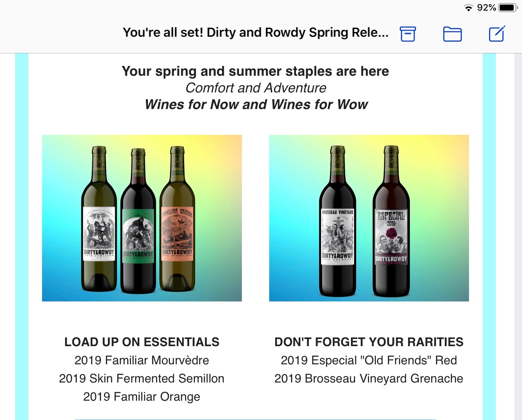Tap the 92% battery percentage

486,8
